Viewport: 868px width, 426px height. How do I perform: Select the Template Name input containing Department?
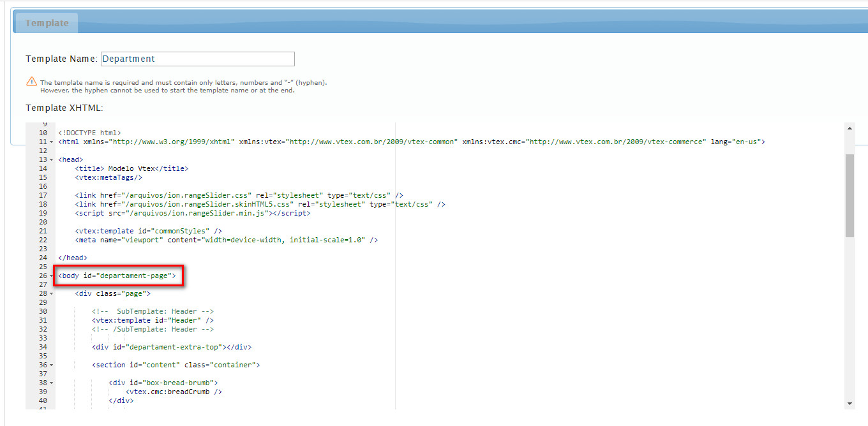[197, 59]
